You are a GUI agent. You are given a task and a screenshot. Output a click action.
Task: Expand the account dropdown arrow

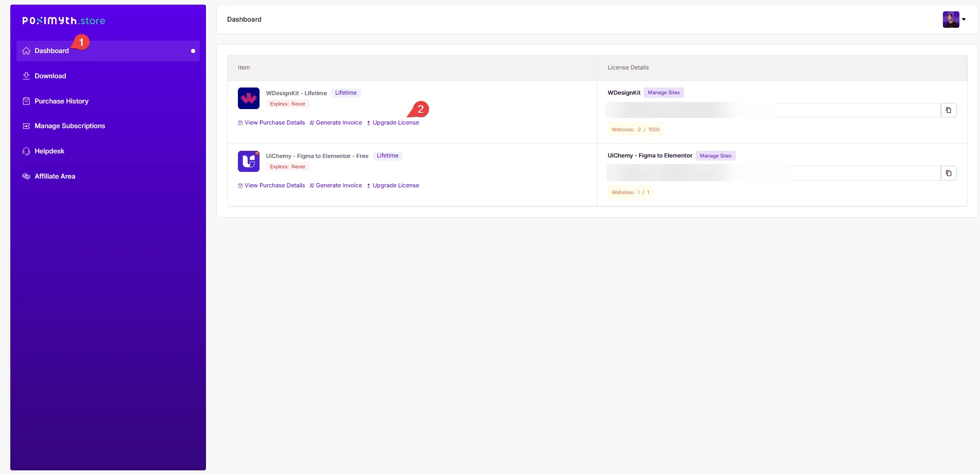(x=964, y=20)
